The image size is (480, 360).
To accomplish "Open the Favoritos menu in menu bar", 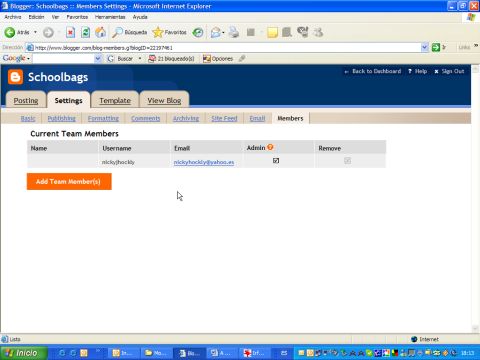I will tap(77, 17).
